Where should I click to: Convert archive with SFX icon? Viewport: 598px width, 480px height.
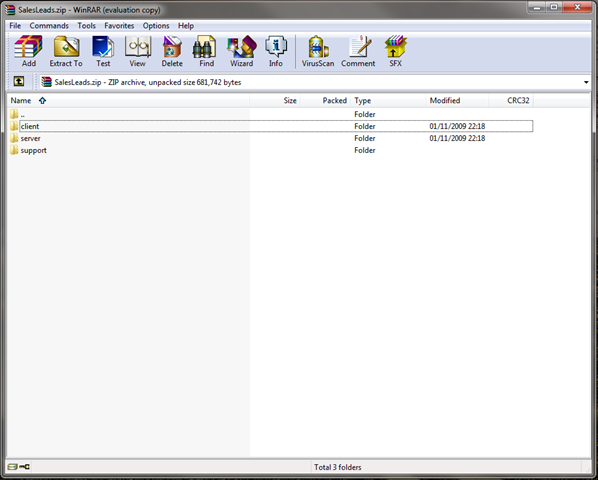pos(395,51)
